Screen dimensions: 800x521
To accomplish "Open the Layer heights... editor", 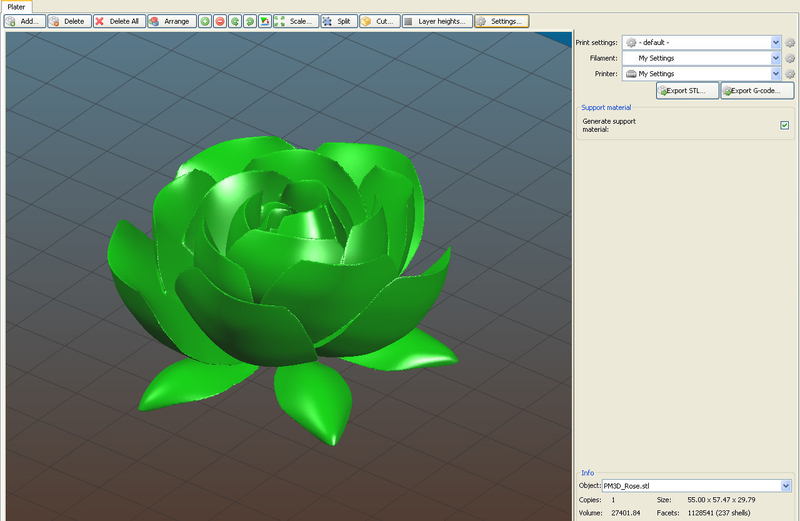I will (x=437, y=21).
